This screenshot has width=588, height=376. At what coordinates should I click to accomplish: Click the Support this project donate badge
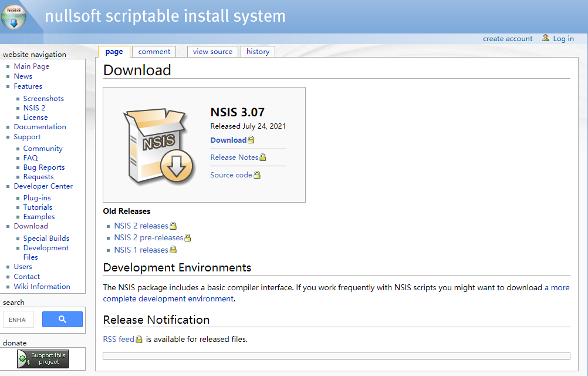(43, 359)
